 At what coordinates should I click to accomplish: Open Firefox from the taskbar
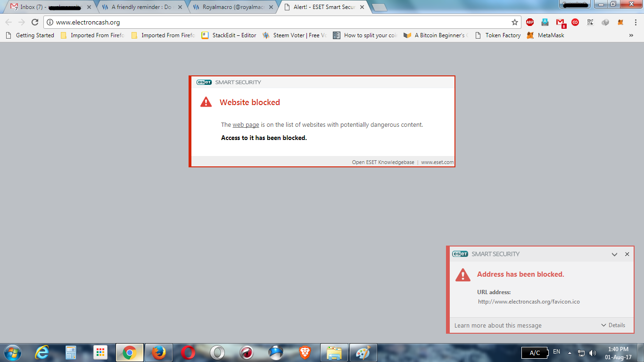click(x=159, y=353)
